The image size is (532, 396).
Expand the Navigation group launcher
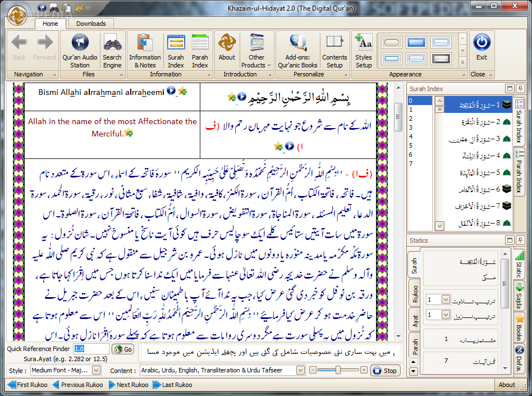coord(54,75)
